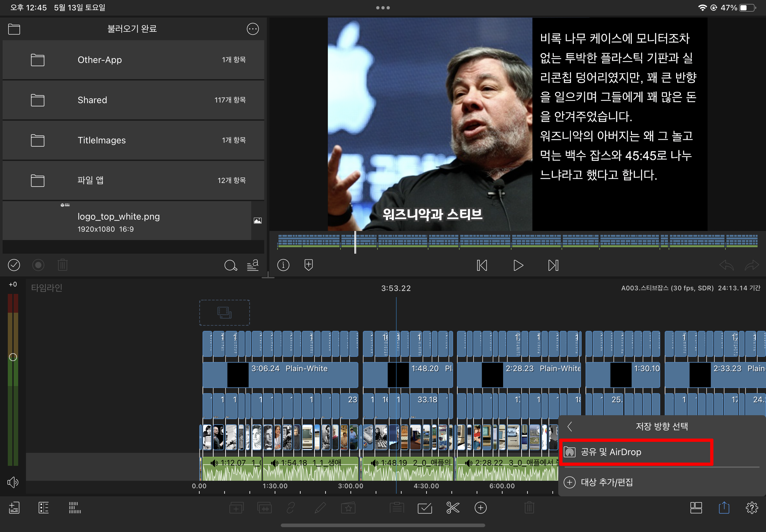Click the volume level slider knob
The image size is (766, 532).
click(x=13, y=357)
